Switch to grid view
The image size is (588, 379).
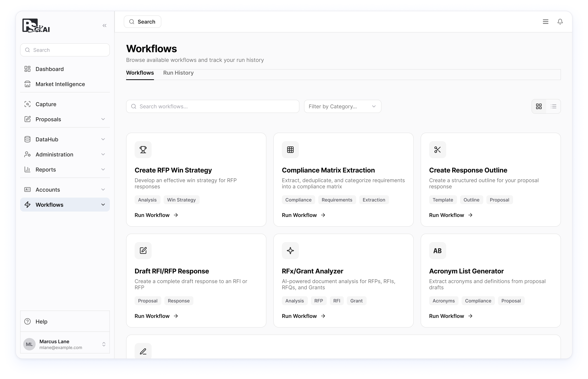pos(539,106)
